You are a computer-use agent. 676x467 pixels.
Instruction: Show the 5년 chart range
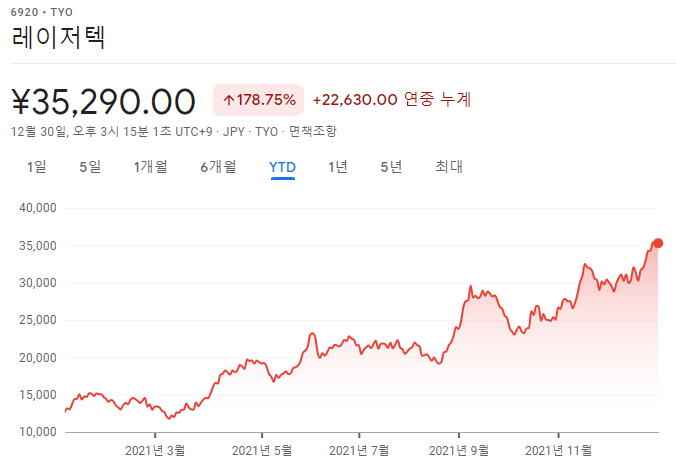(x=391, y=167)
